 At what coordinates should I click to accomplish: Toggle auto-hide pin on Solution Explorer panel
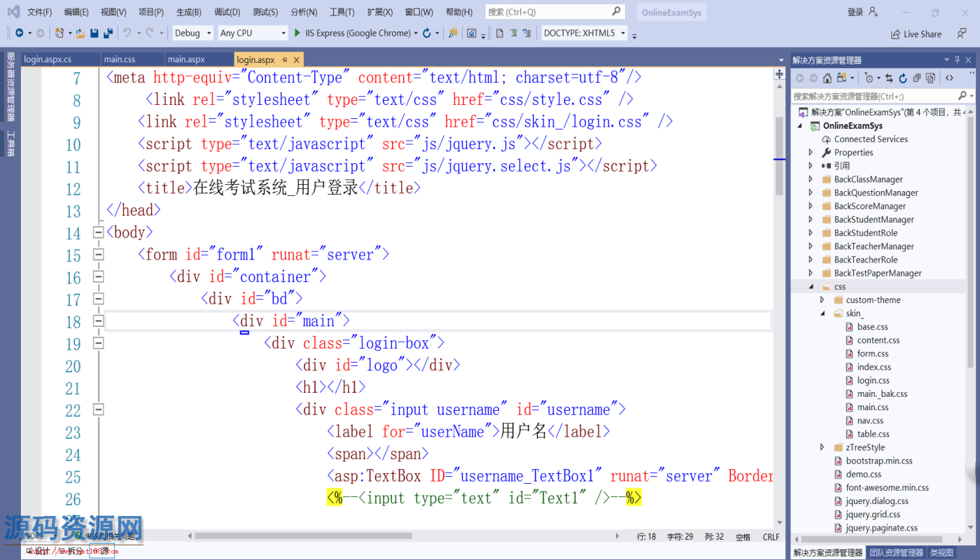click(958, 60)
